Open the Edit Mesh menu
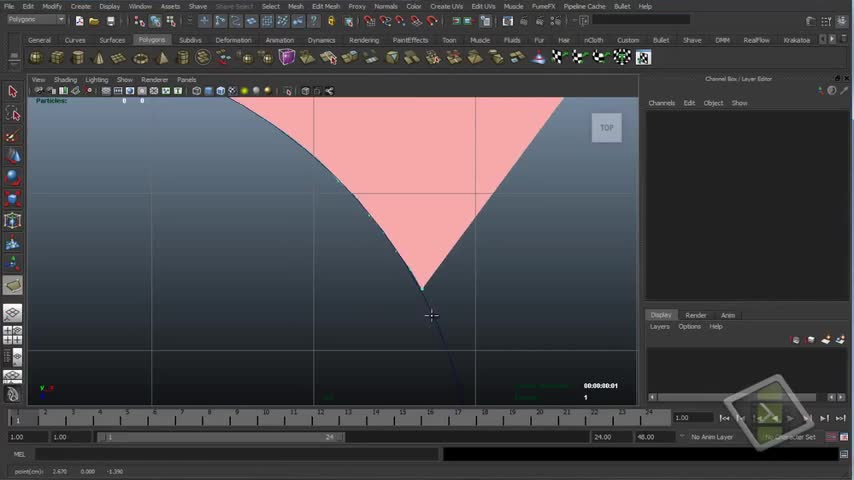This screenshot has height=480, width=854. tap(326, 7)
